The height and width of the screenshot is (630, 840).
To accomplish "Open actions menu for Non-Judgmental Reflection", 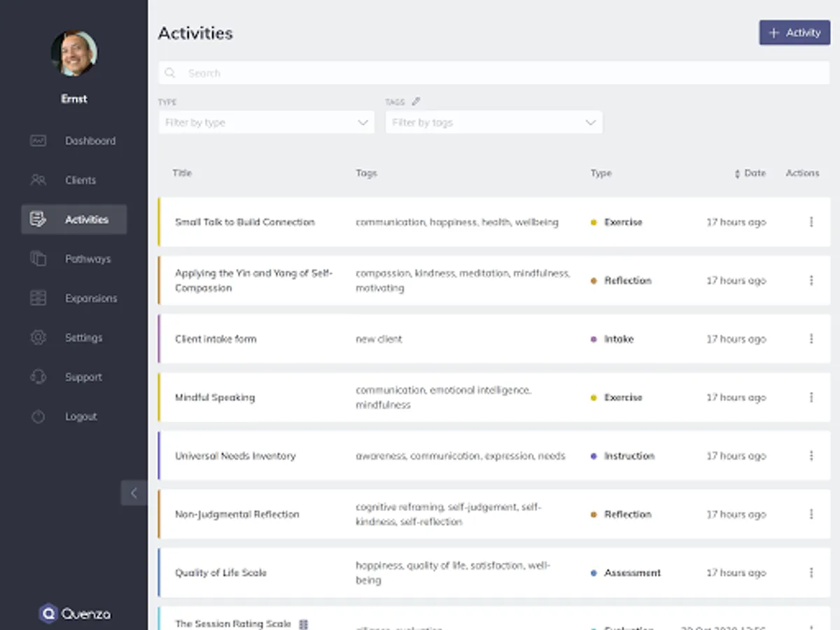I will click(x=811, y=514).
